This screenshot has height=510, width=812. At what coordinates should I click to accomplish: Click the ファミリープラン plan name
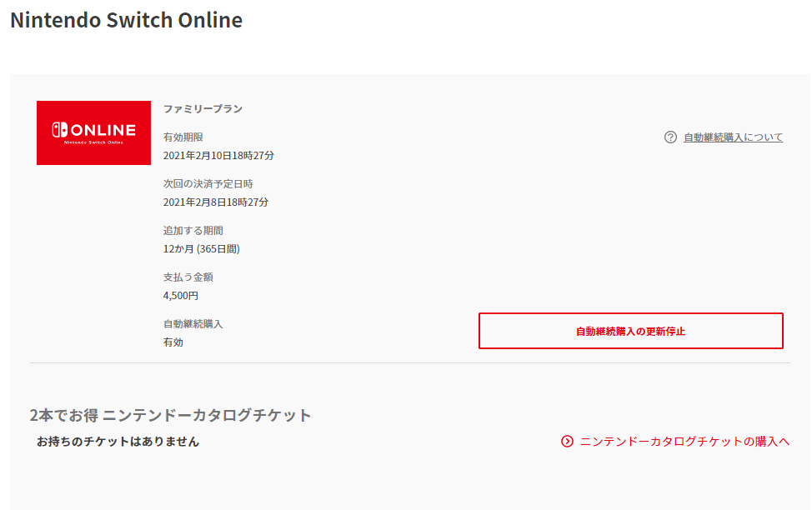(203, 108)
